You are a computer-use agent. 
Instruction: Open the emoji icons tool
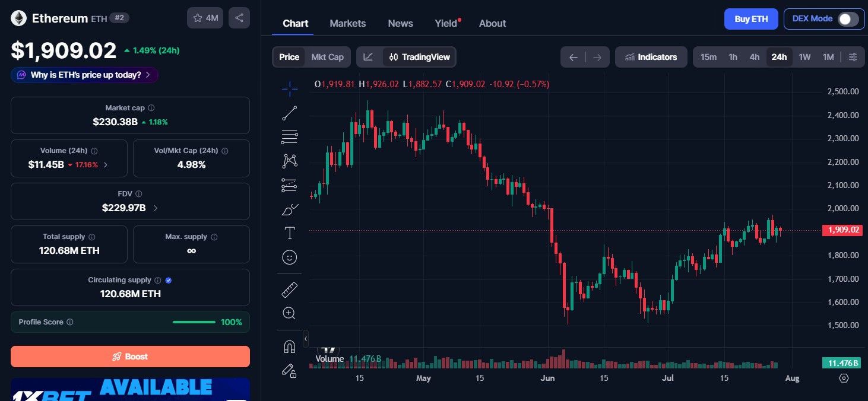coord(290,257)
